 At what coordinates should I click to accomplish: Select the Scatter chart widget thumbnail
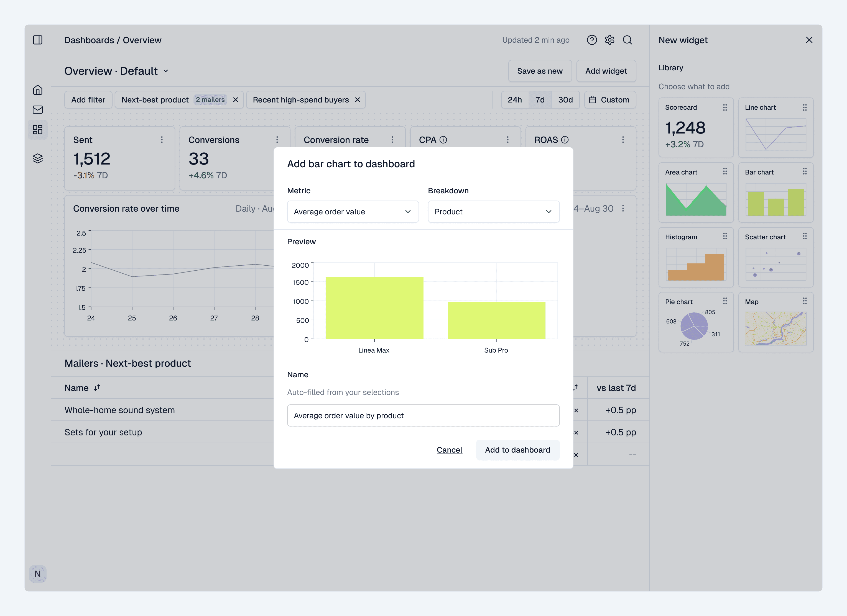776,257
